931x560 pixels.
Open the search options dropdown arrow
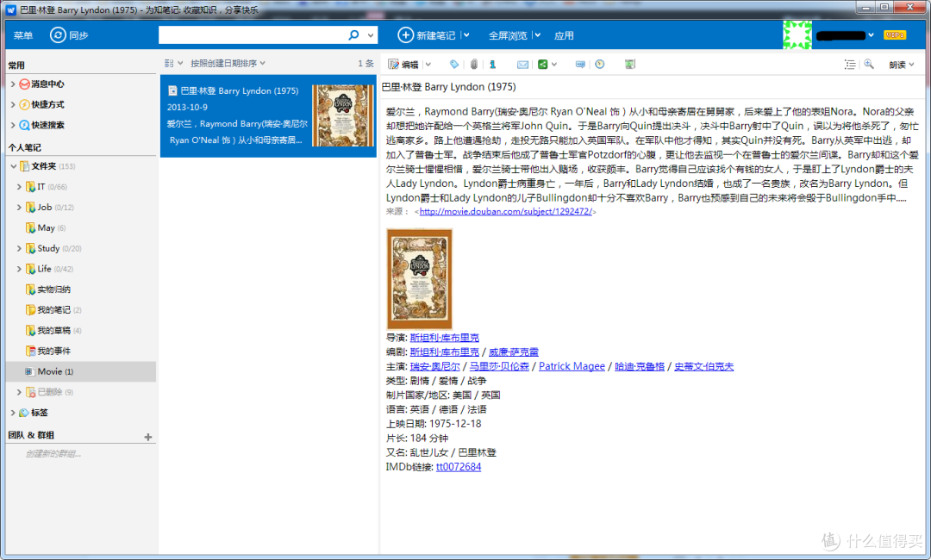point(371,35)
